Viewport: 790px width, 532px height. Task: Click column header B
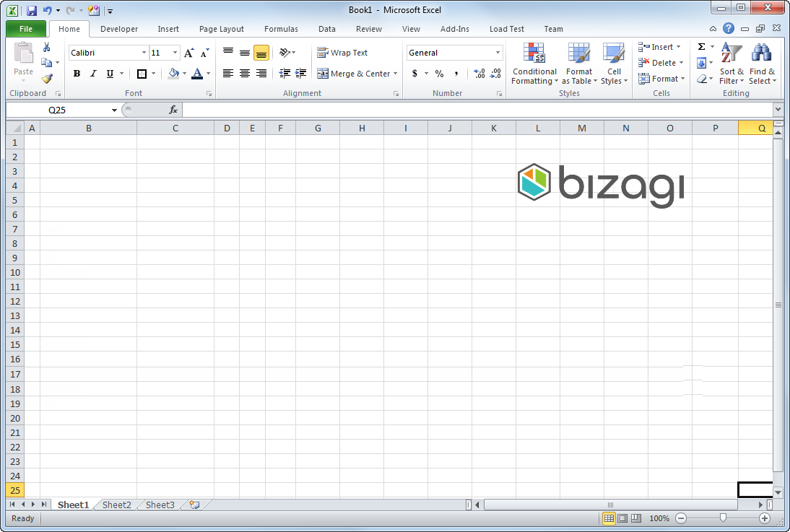tap(89, 128)
